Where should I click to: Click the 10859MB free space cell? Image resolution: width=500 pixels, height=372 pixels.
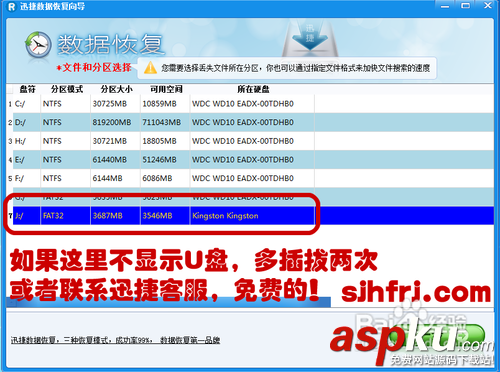click(x=165, y=104)
